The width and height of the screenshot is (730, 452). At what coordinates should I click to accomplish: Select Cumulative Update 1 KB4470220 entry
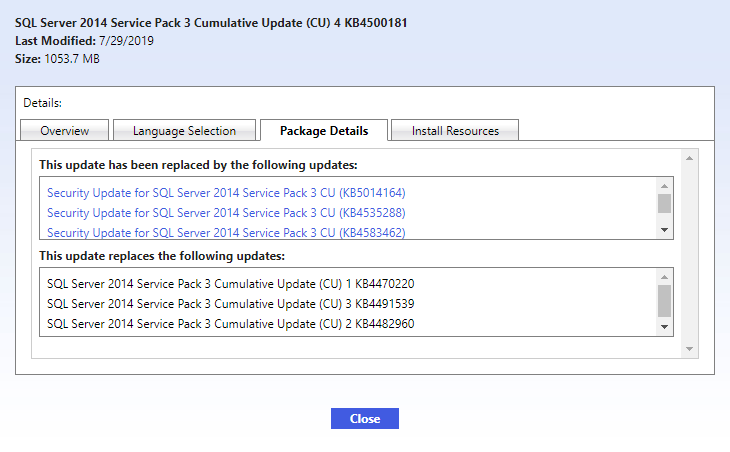pyautogui.click(x=230, y=283)
